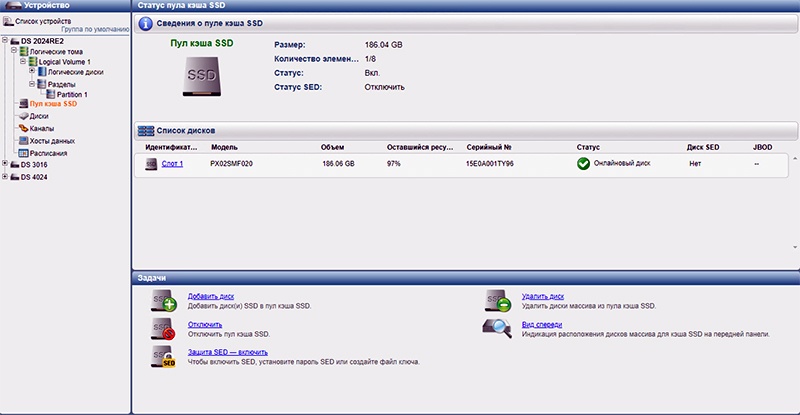The image size is (800, 415).
Task: Click the Вид спереди link
Action: [542, 325]
